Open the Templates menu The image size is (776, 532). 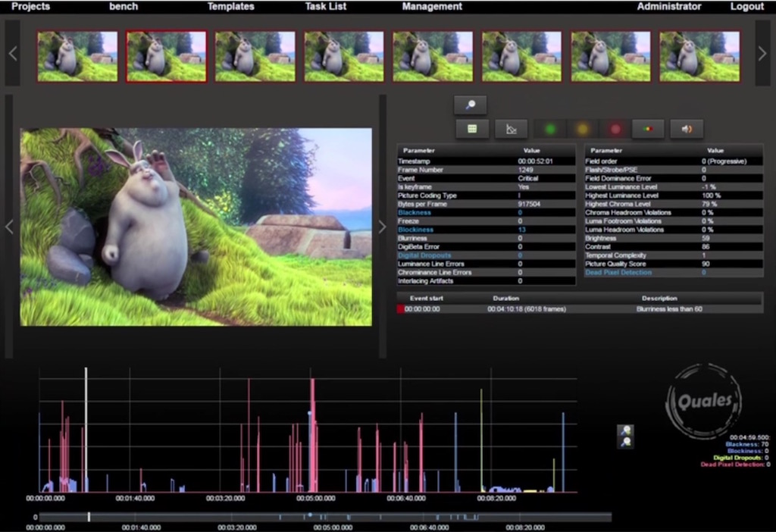231,7
